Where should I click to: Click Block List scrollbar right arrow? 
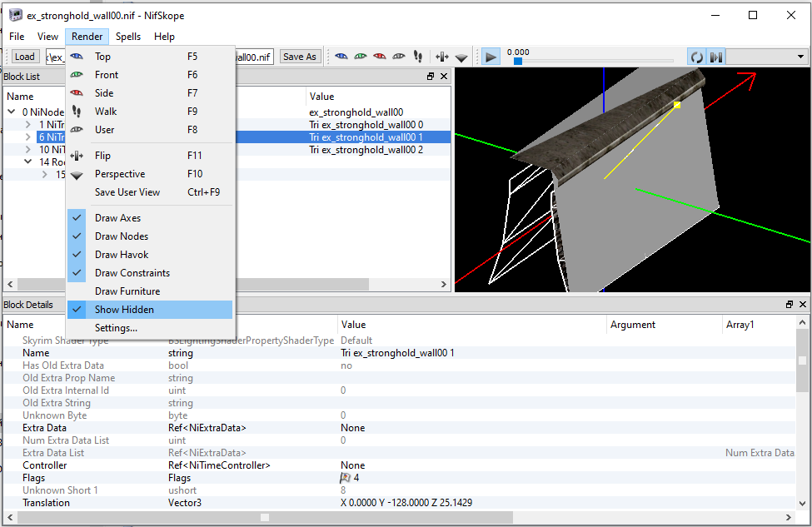pyautogui.click(x=443, y=284)
